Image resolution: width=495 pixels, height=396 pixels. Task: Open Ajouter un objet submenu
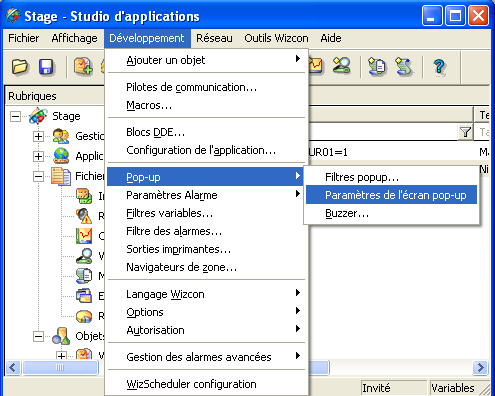coord(207,60)
